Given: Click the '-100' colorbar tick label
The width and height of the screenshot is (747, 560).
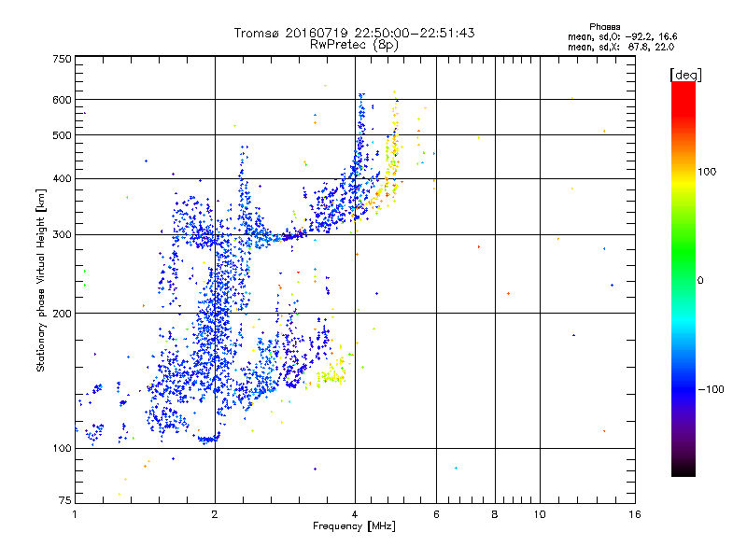Looking at the screenshot, I should [x=711, y=389].
